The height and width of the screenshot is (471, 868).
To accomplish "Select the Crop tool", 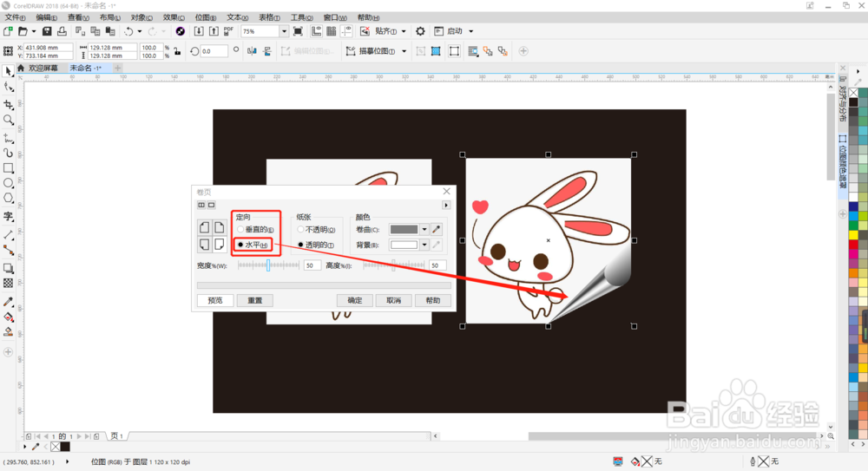I will (9, 104).
